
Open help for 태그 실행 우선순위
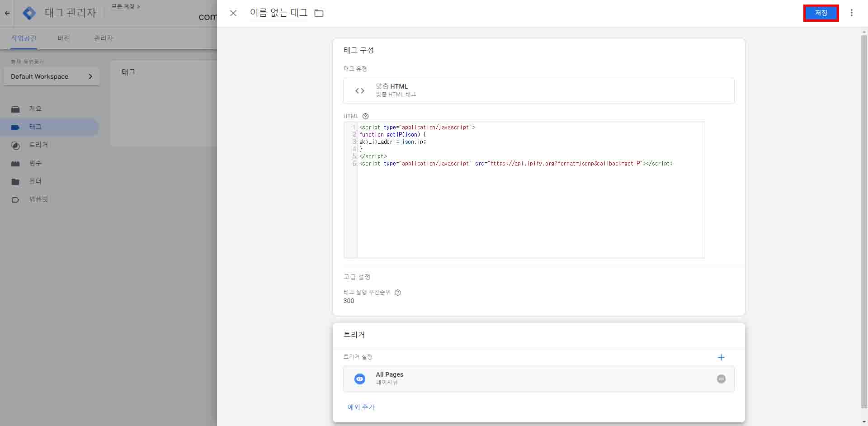tap(398, 293)
